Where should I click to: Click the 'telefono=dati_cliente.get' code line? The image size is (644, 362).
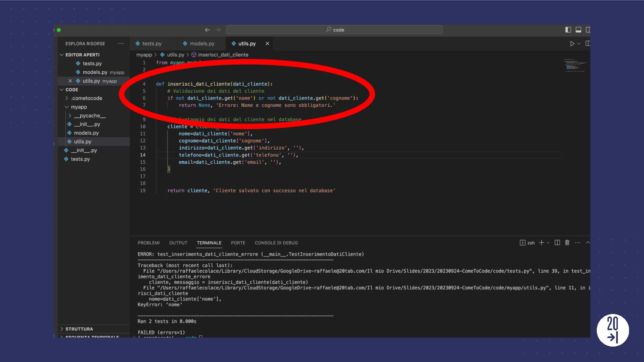click(238, 155)
